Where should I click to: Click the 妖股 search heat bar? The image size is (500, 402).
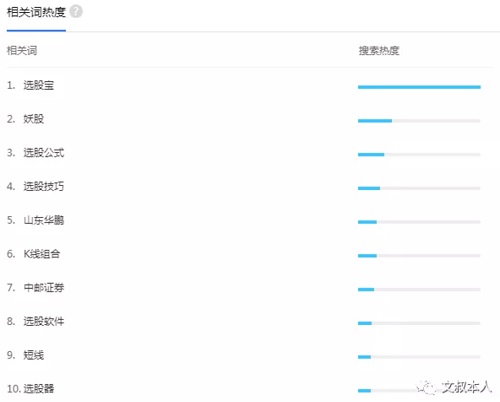coord(419,121)
